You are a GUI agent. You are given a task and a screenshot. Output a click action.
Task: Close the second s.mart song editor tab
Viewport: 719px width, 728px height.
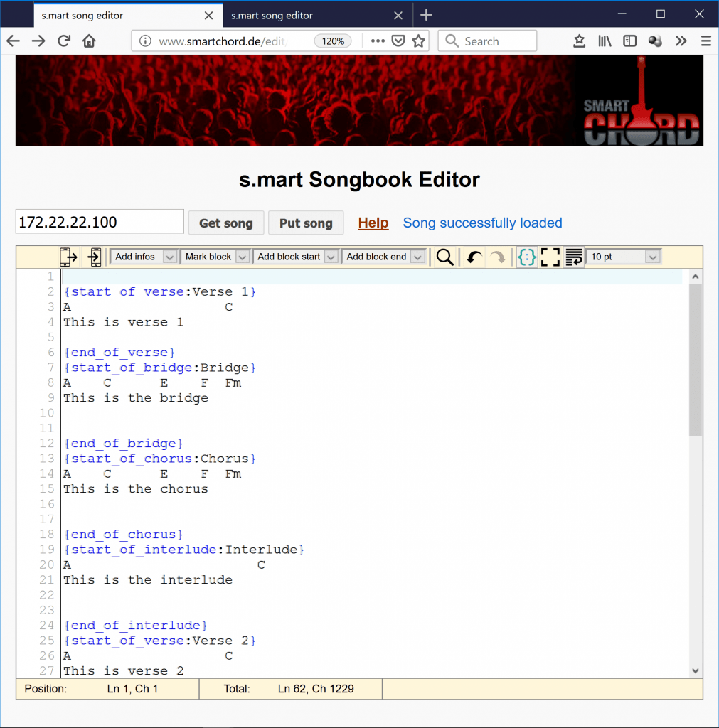(x=398, y=16)
